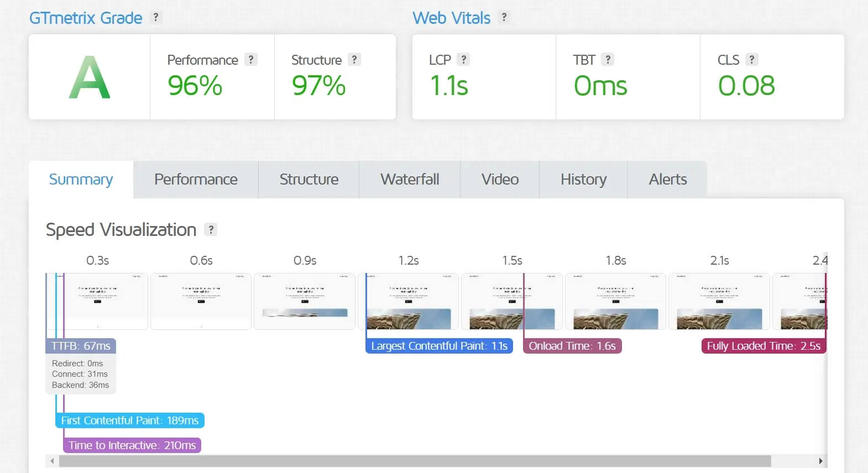Click help icon beside Web Vitals heading
Screen dimensions: 868x473
[x=504, y=18]
